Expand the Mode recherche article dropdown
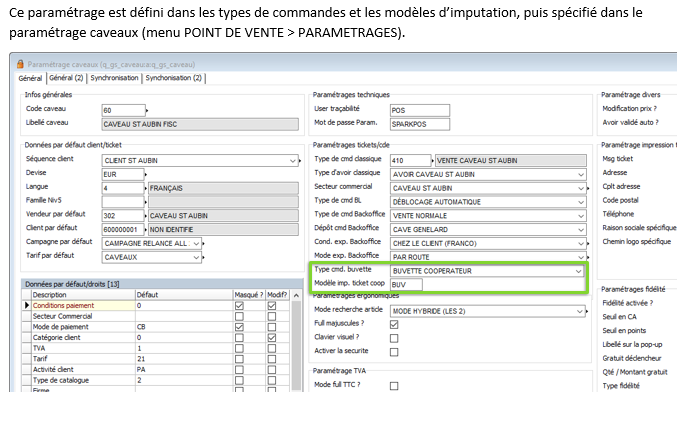Image resolution: width=699 pixels, height=427 pixels. [579, 311]
